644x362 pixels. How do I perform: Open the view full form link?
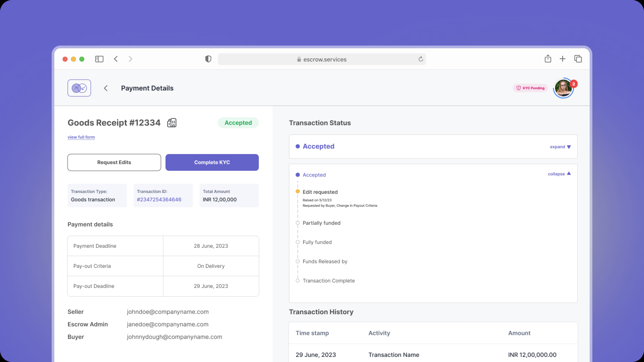[81, 137]
